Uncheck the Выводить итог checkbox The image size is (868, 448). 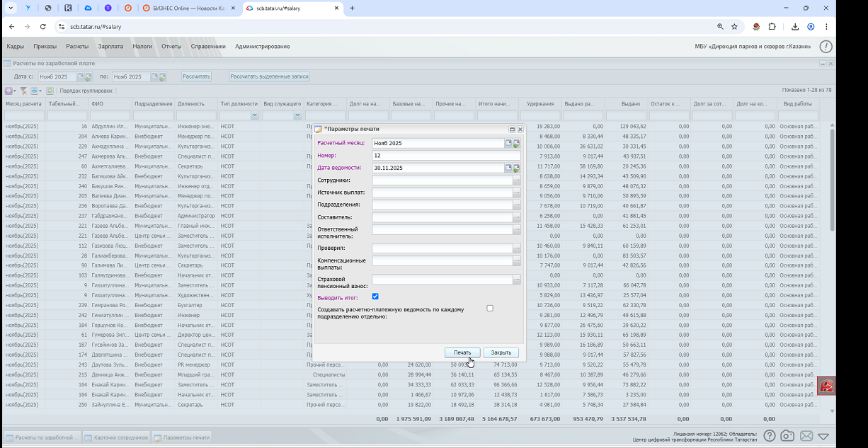tap(376, 297)
